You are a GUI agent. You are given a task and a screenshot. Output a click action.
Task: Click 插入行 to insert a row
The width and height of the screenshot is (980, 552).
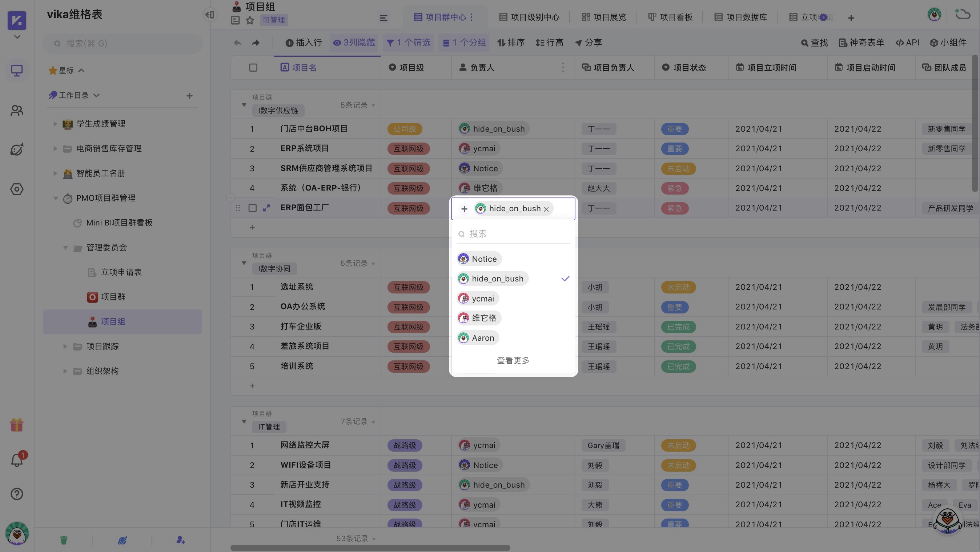pyautogui.click(x=303, y=43)
